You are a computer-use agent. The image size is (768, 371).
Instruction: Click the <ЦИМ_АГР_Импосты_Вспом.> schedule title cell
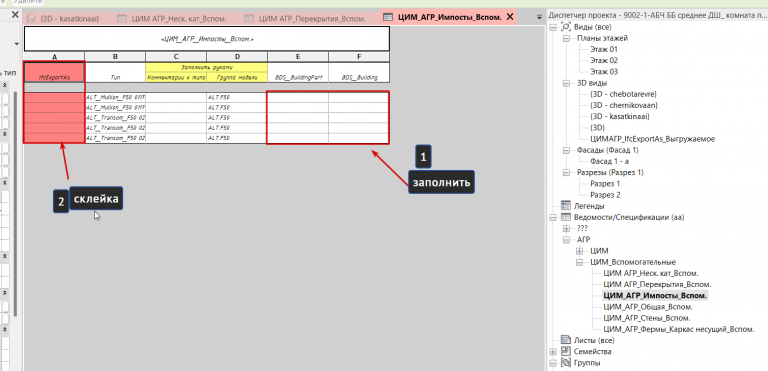207,39
